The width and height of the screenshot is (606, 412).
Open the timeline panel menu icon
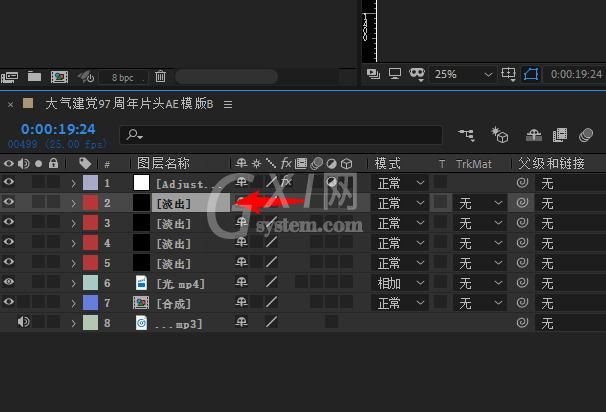coord(228,104)
